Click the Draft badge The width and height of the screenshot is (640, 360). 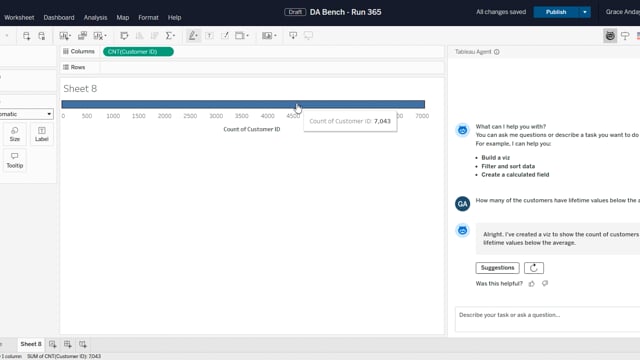(295, 12)
